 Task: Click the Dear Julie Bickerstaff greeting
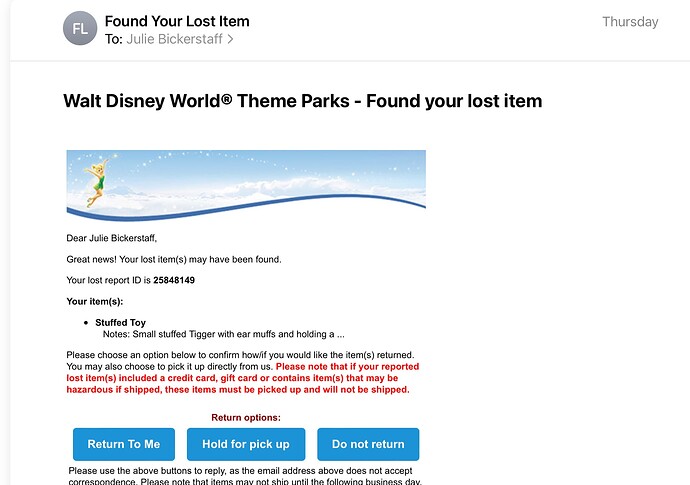(x=111, y=238)
